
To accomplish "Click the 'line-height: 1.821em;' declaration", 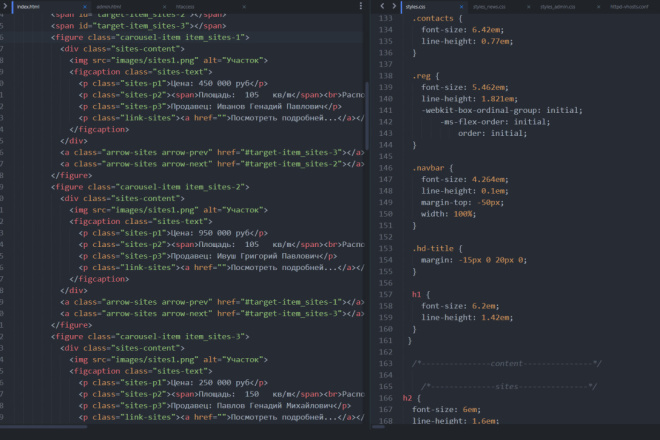I will coord(469,99).
